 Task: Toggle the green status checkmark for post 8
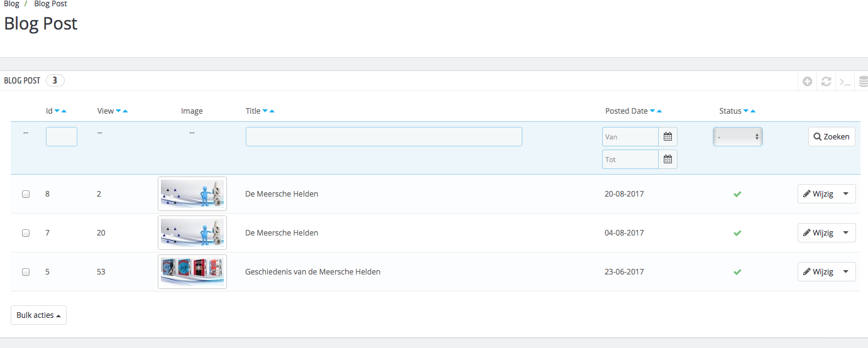point(737,194)
